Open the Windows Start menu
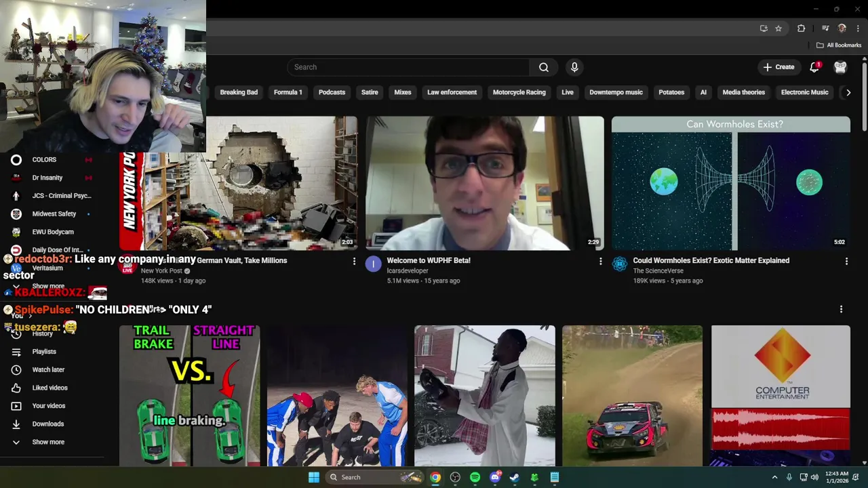Screen dimensions: 868x488 point(314,477)
